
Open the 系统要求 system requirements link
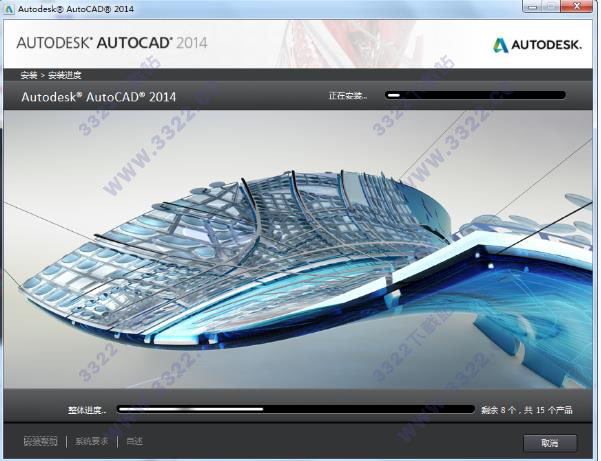[x=92, y=441]
